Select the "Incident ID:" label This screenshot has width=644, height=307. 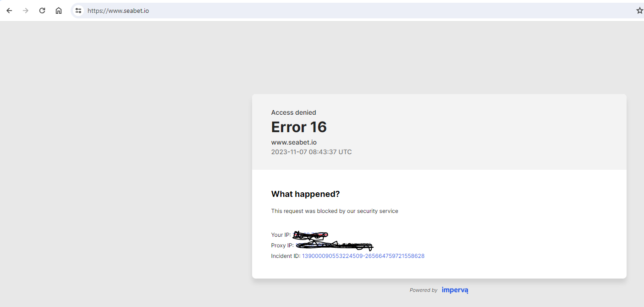pyautogui.click(x=286, y=256)
